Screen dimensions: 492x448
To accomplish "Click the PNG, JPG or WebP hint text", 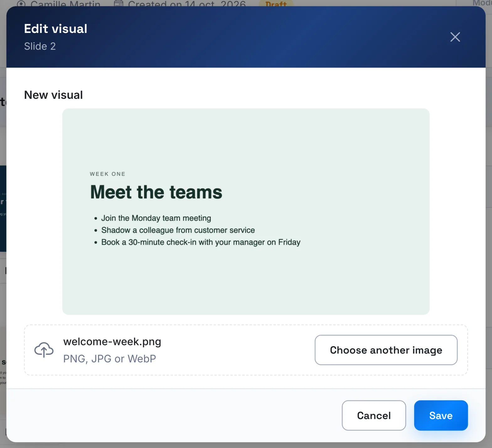I will click(110, 359).
